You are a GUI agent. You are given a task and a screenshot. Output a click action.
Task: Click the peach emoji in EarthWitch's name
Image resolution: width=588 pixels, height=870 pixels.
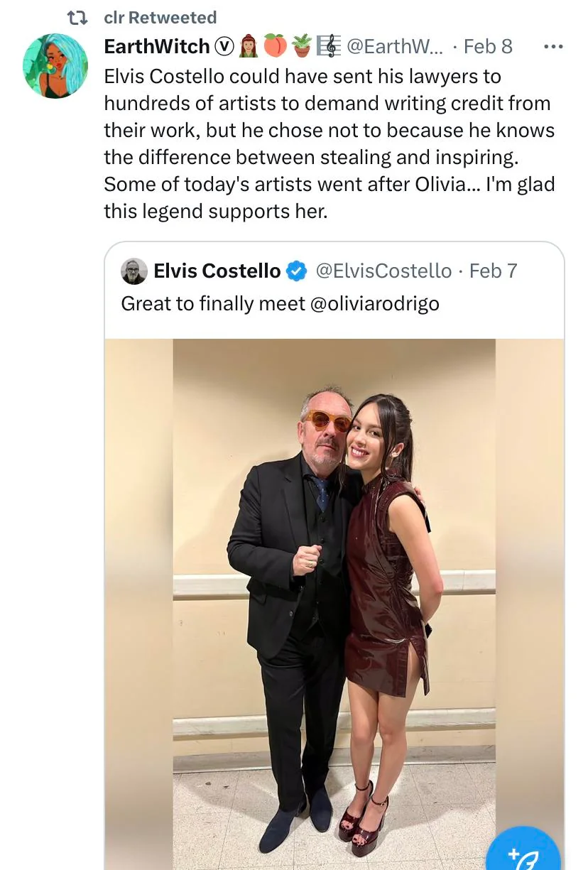[x=276, y=47]
